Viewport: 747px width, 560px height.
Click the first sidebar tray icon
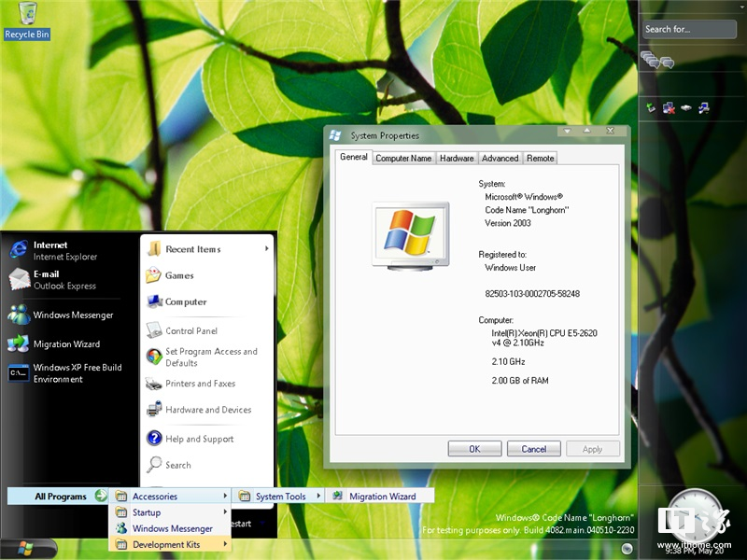651,108
